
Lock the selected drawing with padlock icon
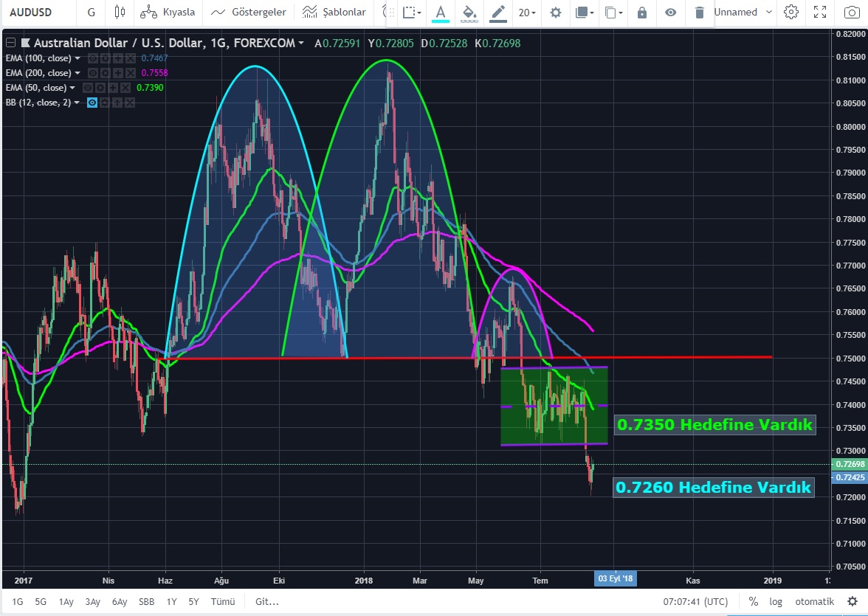tap(641, 13)
